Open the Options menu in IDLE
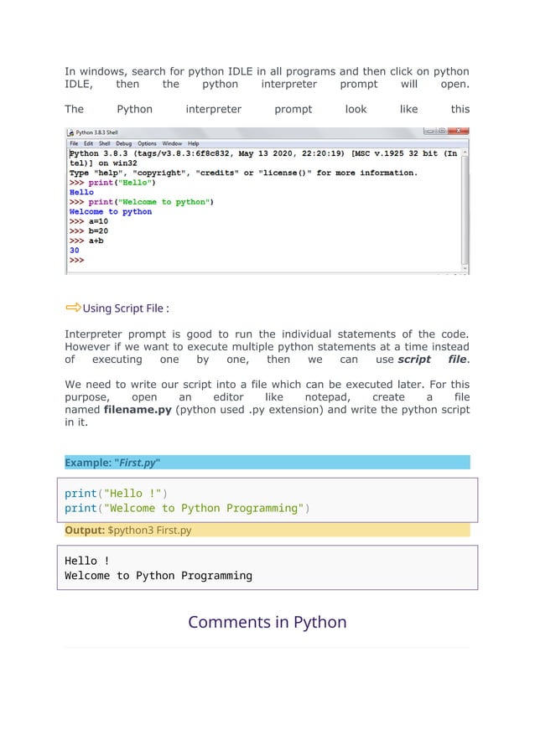Viewport: 535px width, 756px height. 147,143
